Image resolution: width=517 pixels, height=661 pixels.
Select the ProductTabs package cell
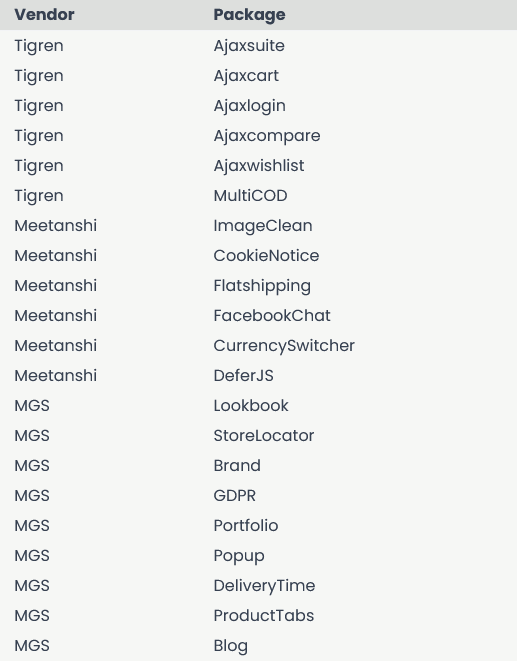[x=264, y=615]
